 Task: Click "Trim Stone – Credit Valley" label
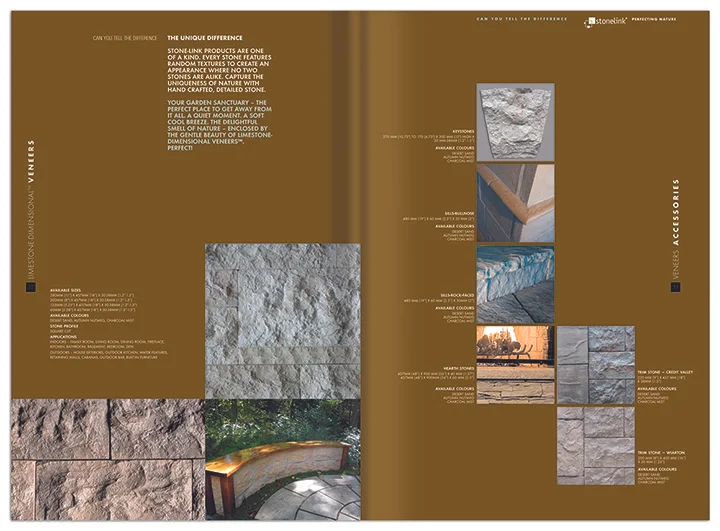coord(665,372)
